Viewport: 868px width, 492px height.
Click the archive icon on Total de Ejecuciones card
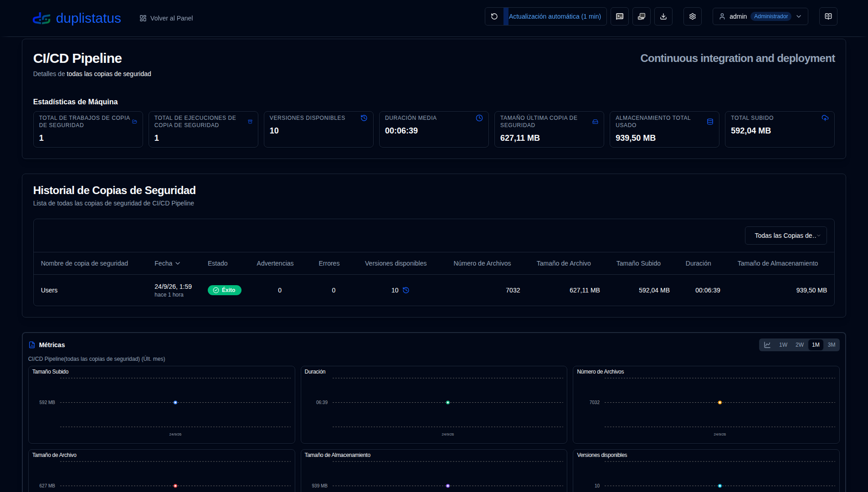click(x=250, y=122)
